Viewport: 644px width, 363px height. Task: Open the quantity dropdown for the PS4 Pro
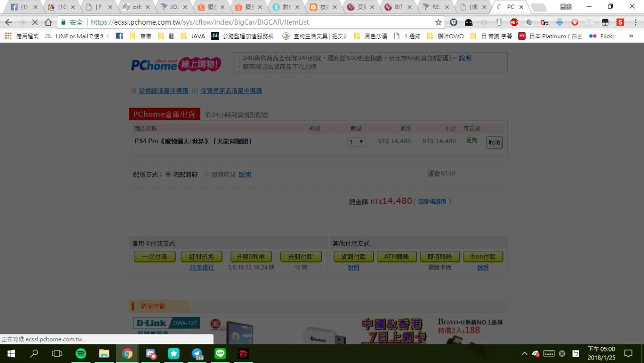pos(357,142)
